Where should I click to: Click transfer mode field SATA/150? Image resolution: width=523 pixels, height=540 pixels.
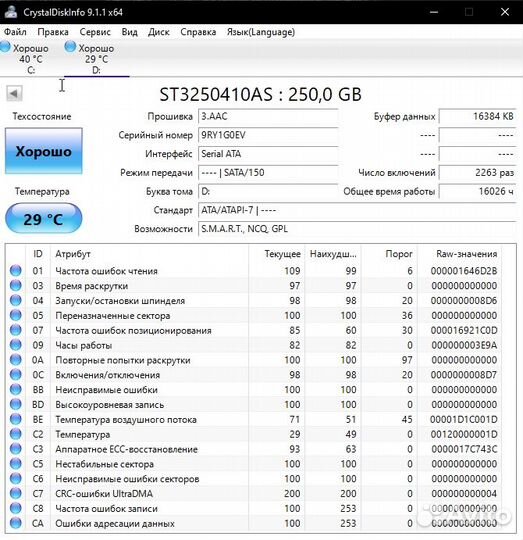(x=268, y=173)
